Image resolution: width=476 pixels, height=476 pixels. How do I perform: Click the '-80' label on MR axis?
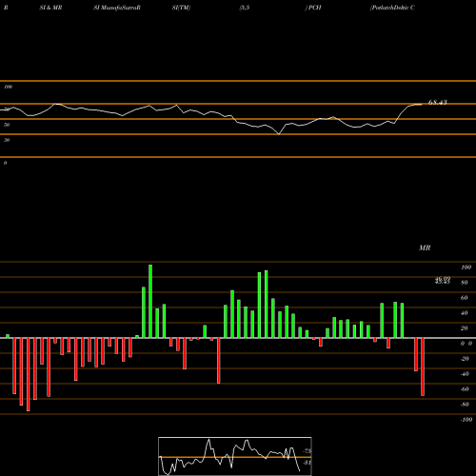click(465, 405)
